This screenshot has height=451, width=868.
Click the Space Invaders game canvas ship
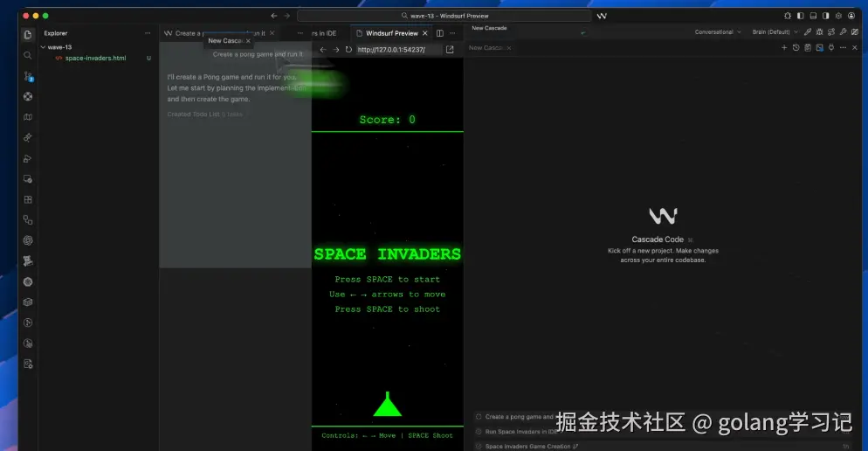pyautogui.click(x=388, y=404)
